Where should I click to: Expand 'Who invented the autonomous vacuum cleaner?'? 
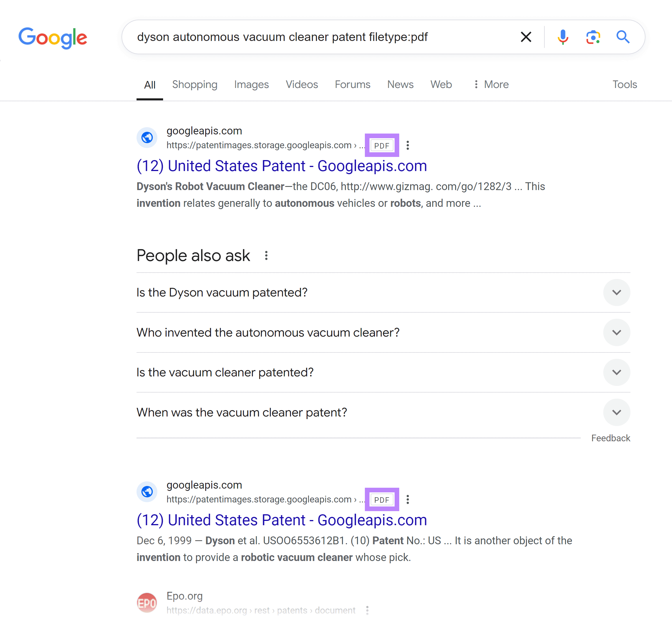tap(617, 332)
